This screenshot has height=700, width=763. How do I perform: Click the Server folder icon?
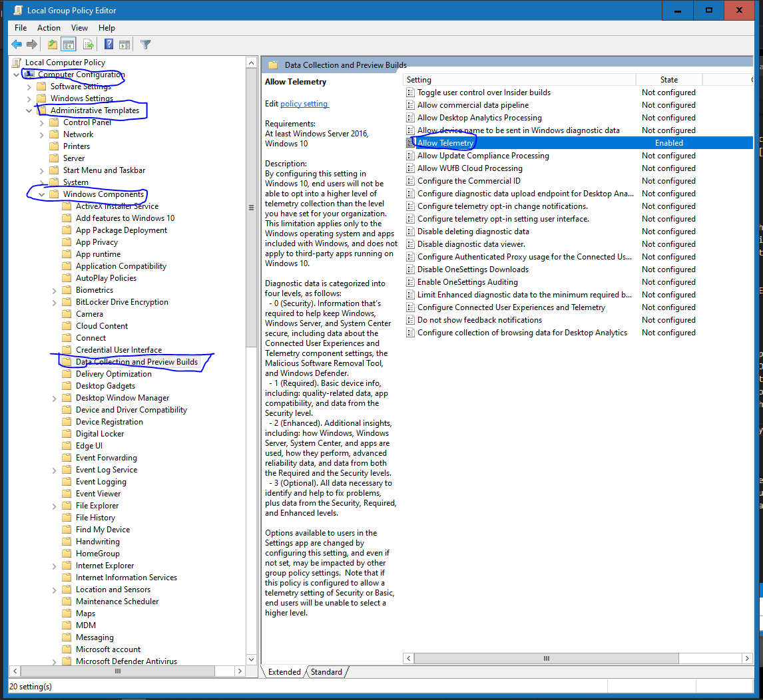coord(54,158)
